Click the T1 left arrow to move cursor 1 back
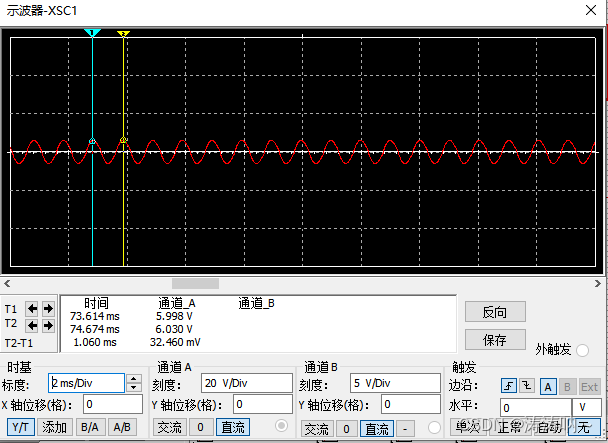This screenshot has height=443, width=608. point(32,309)
